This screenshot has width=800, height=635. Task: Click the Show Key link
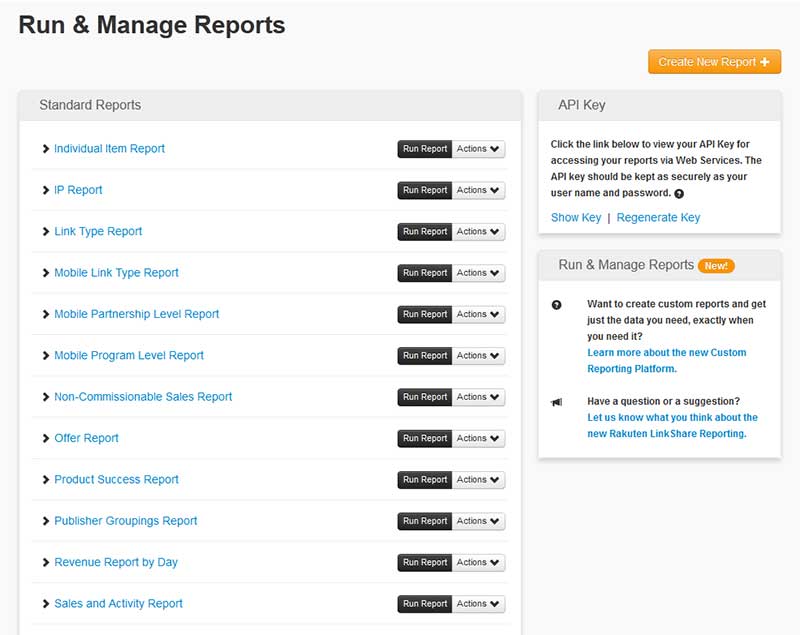[576, 217]
